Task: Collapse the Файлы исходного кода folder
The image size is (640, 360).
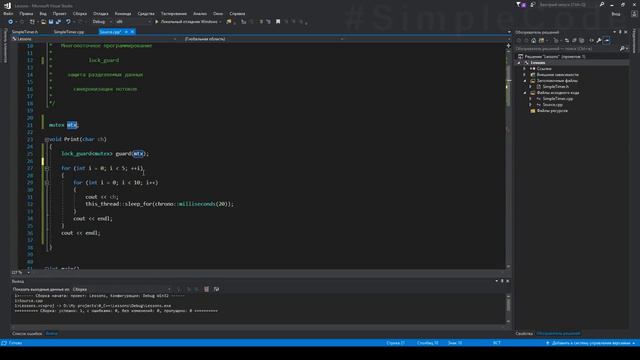Action: tap(525, 93)
